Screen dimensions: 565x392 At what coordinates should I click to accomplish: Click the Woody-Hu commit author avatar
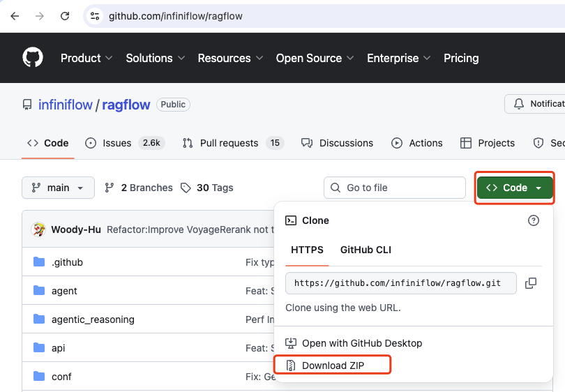coord(39,229)
